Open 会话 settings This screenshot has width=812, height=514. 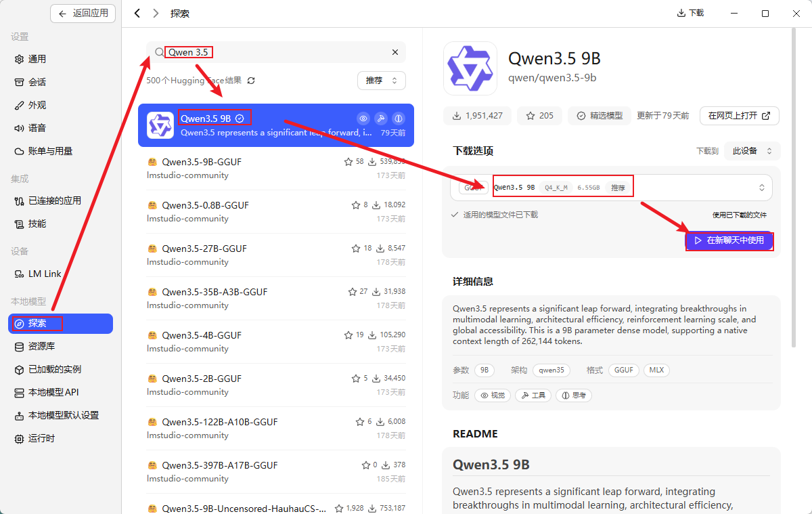click(x=61, y=82)
